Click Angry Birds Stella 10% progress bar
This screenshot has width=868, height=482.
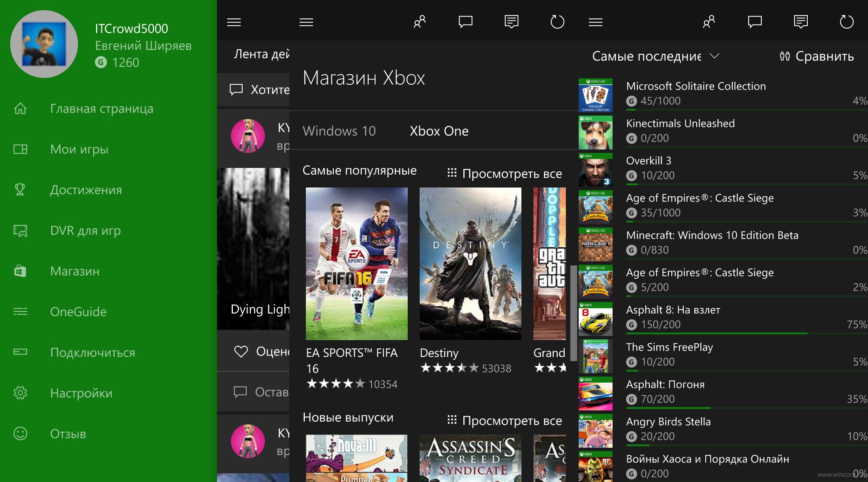747,445
